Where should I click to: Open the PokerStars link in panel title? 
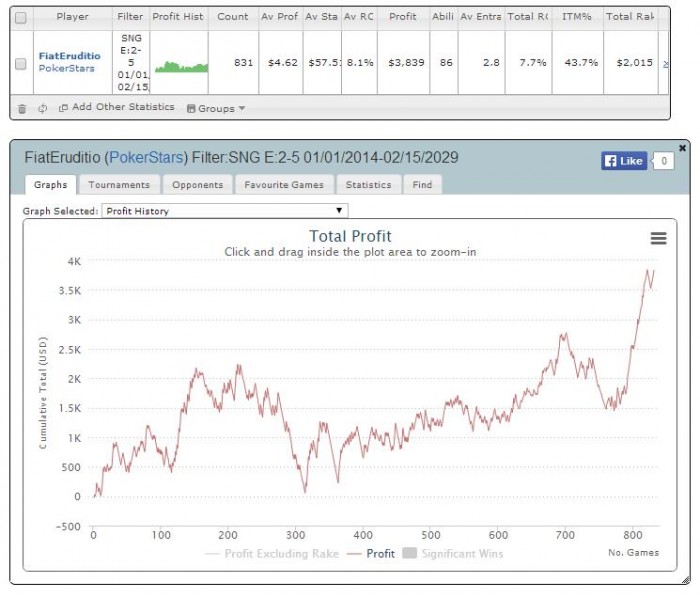coord(146,158)
